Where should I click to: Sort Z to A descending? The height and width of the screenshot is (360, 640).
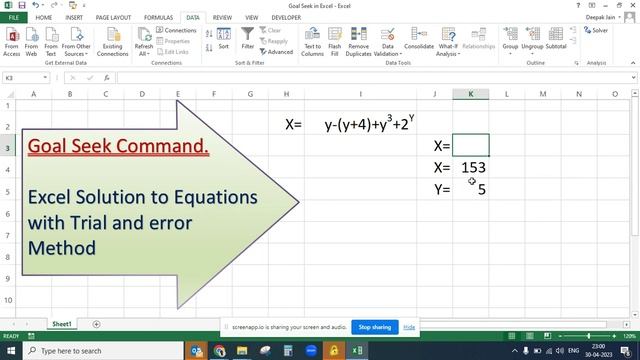[209, 48]
